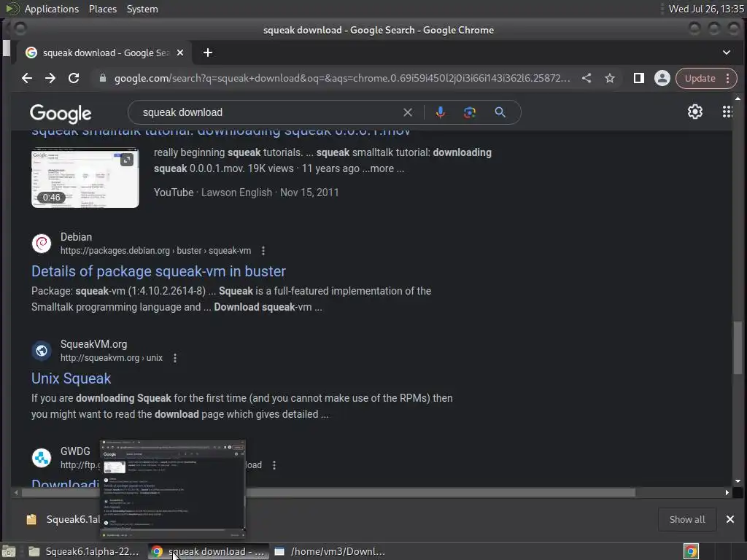Submit search with magnifier icon
Viewport: 747px width, 560px height.
point(500,112)
